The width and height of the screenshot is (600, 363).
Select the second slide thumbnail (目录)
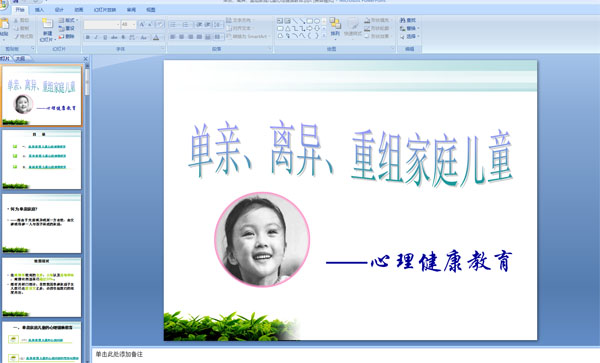pos(42,160)
